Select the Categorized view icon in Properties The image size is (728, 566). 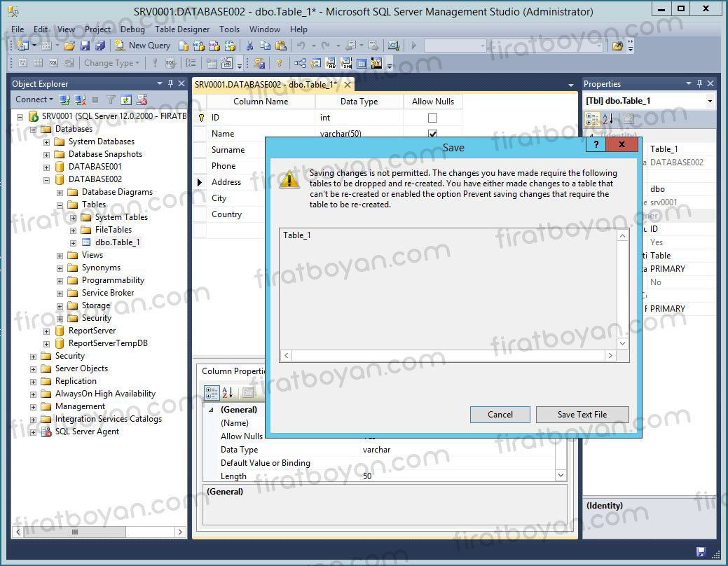591,117
